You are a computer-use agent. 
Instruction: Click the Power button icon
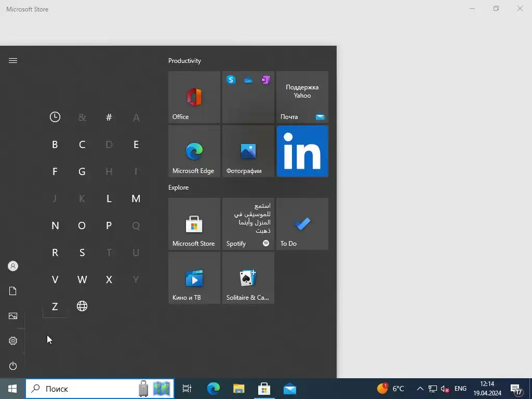pos(13,366)
